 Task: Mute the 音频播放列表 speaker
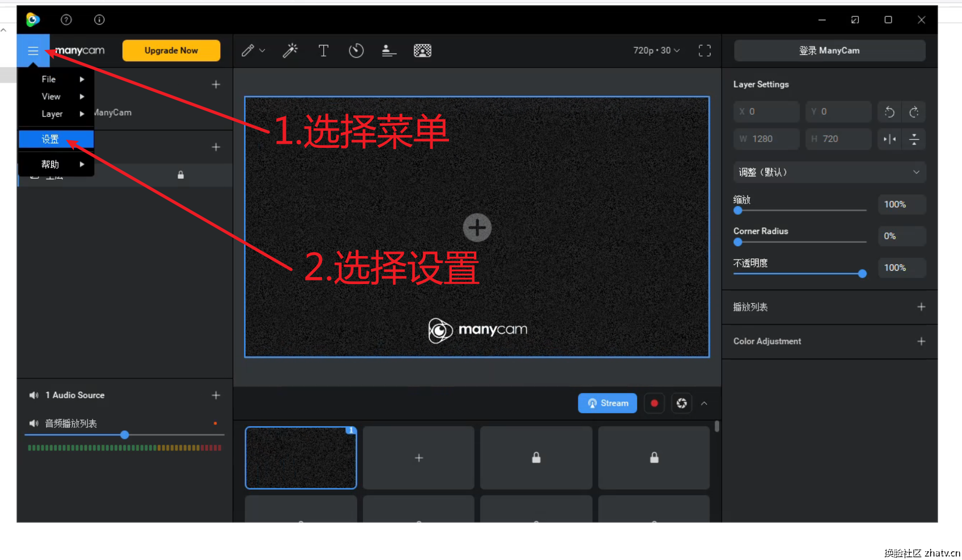(34, 423)
